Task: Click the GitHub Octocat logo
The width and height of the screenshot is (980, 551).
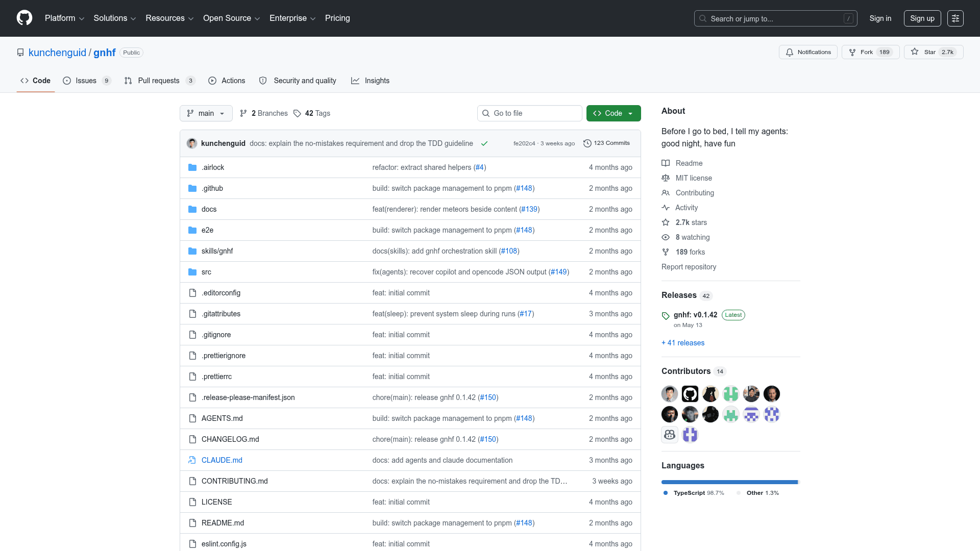Action: 24,18
